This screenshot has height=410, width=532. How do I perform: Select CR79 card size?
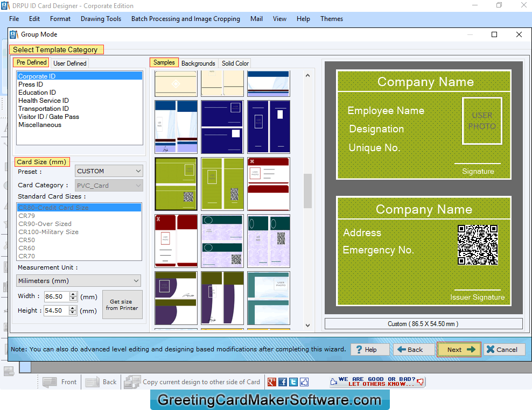(79, 216)
